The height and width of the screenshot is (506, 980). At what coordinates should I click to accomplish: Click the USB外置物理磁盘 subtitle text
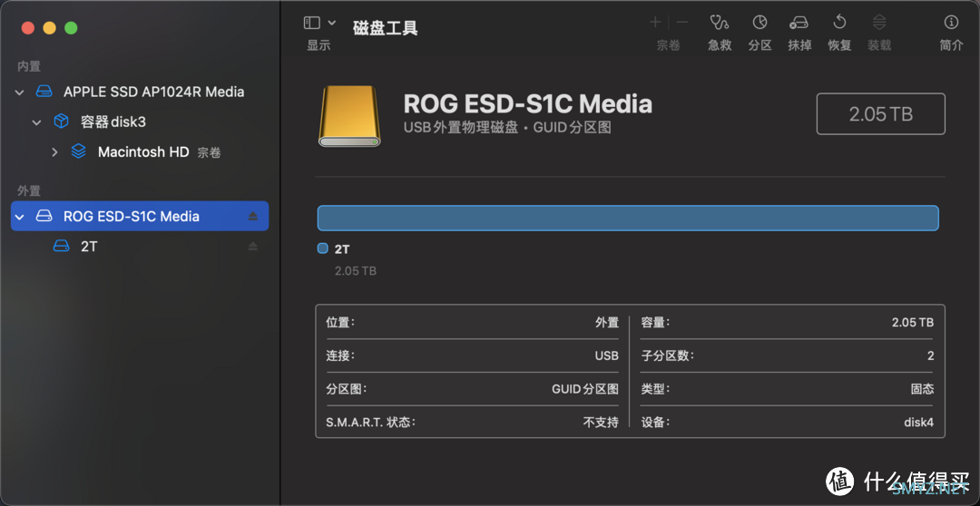[507, 128]
